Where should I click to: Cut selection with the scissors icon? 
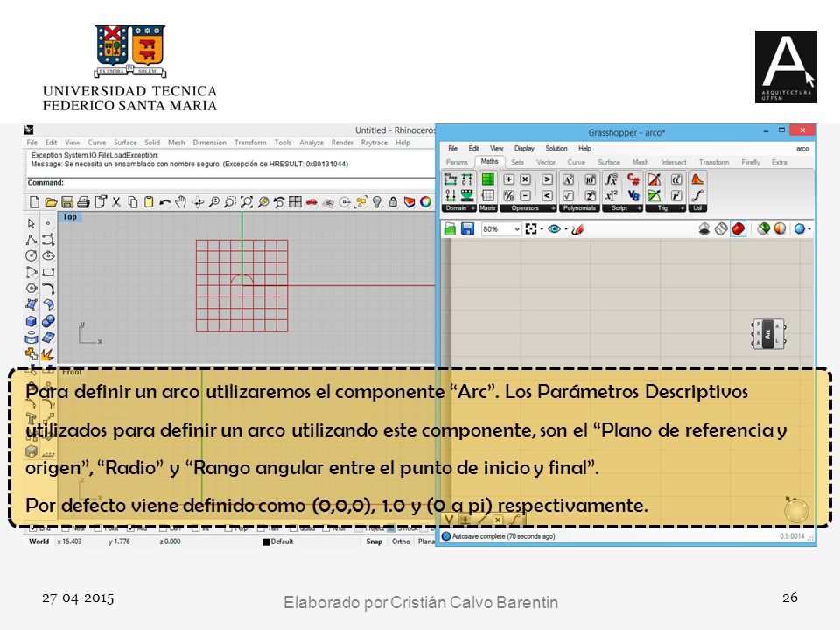116,202
